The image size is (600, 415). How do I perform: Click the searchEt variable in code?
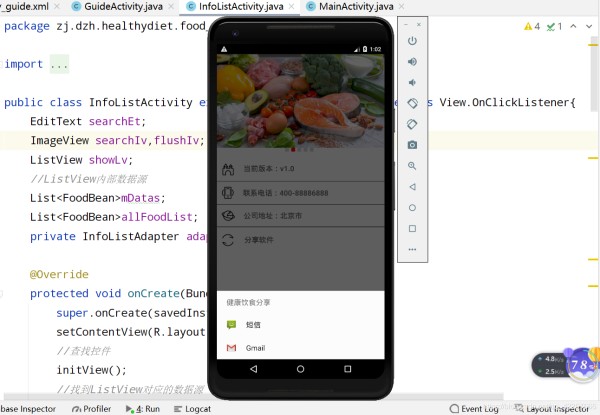tap(117, 122)
